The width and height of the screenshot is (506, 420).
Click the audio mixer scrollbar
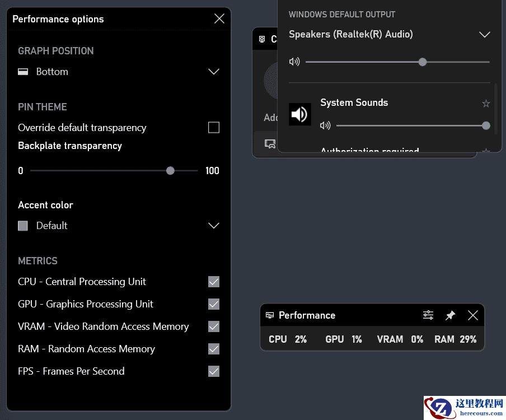click(x=496, y=109)
